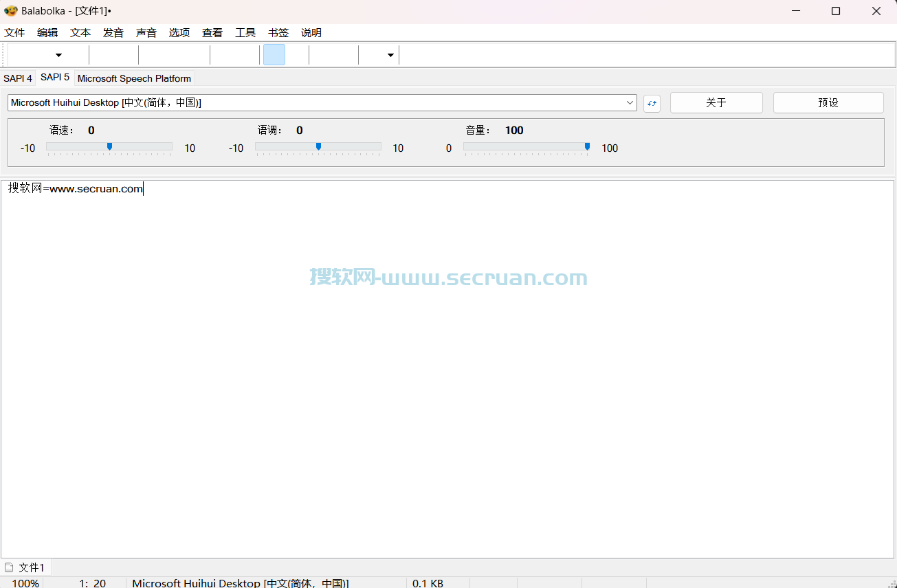897x588 pixels.
Task: Open the 编辑 menu
Action: (47, 32)
